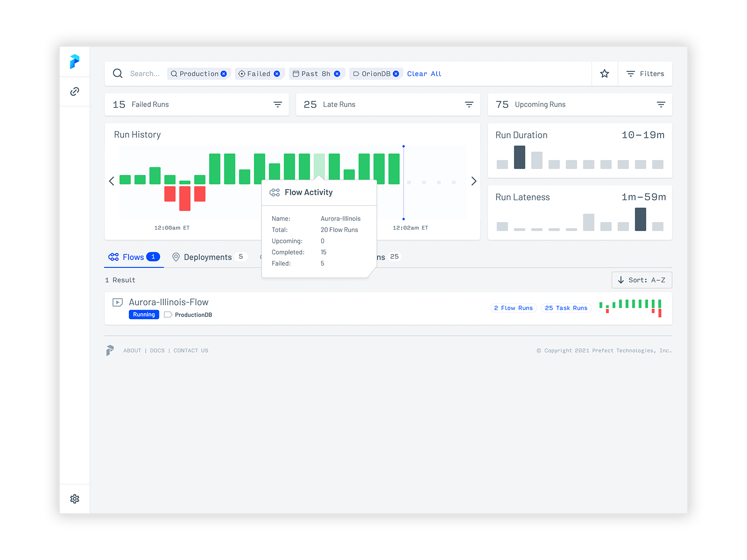747x560 pixels.
Task: Click the funnel icon on Late Runs card
Action: click(x=469, y=105)
